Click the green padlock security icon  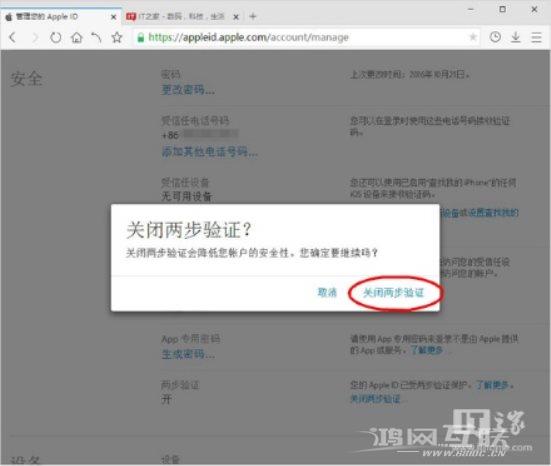point(141,38)
